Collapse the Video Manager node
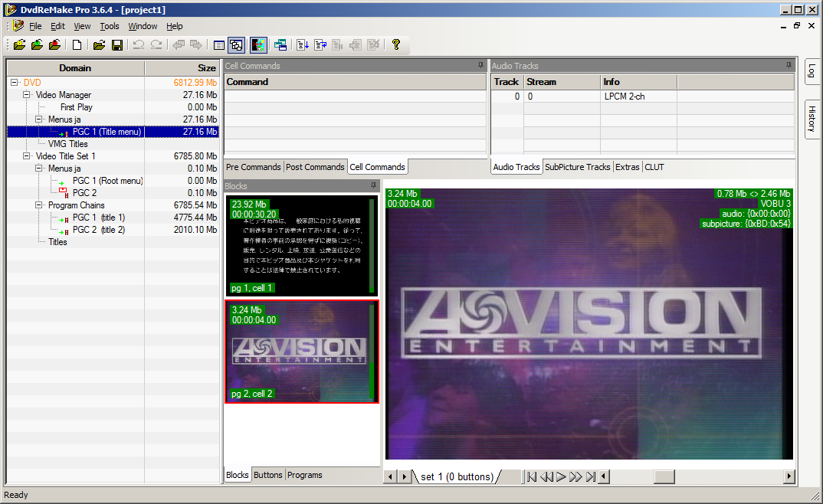The image size is (823, 504). pyautogui.click(x=26, y=95)
